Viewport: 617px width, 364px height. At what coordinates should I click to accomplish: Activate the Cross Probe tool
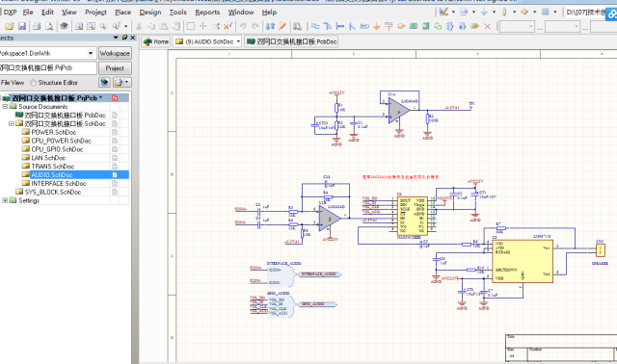coord(282,26)
